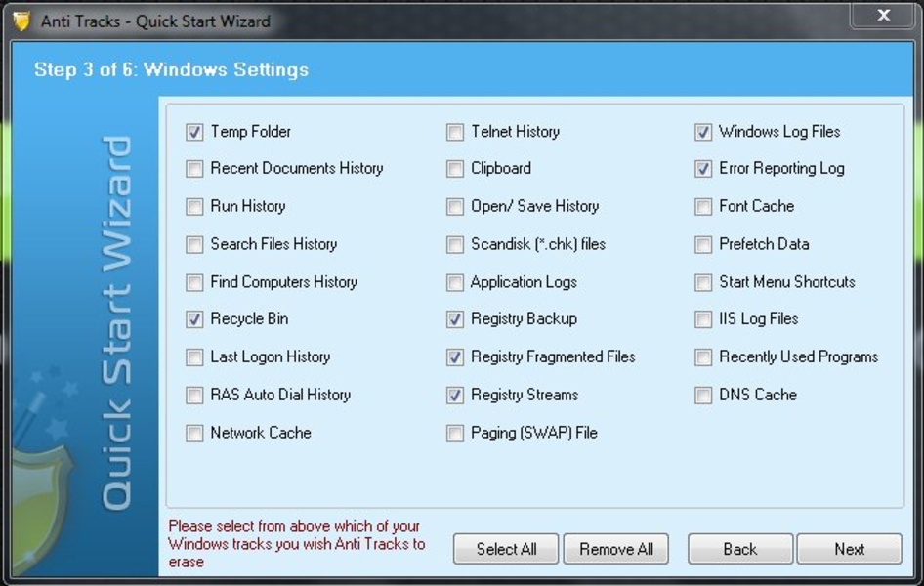Viewport: 924px width, 586px height.
Task: Click the Remove All button
Action: (615, 549)
